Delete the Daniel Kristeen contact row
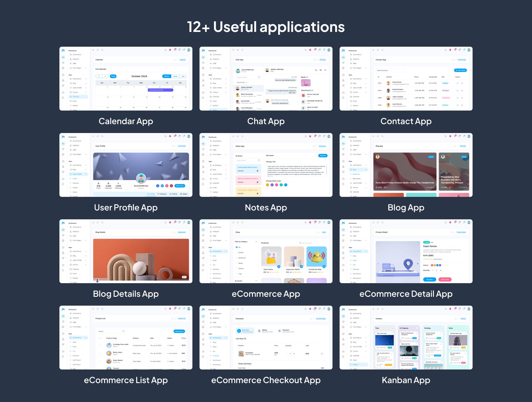The image size is (532, 402). click(462, 90)
